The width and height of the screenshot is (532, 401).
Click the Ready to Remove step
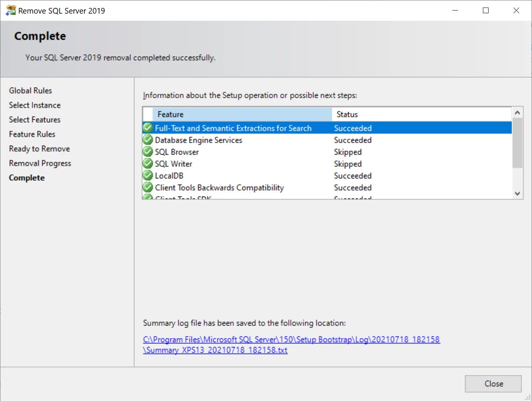[40, 149]
